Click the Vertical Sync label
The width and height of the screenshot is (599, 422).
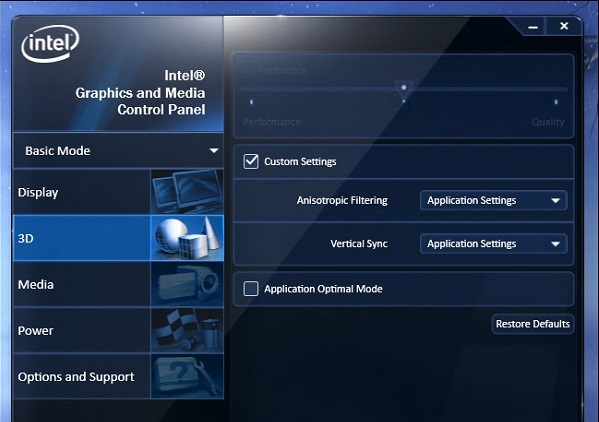tap(359, 244)
